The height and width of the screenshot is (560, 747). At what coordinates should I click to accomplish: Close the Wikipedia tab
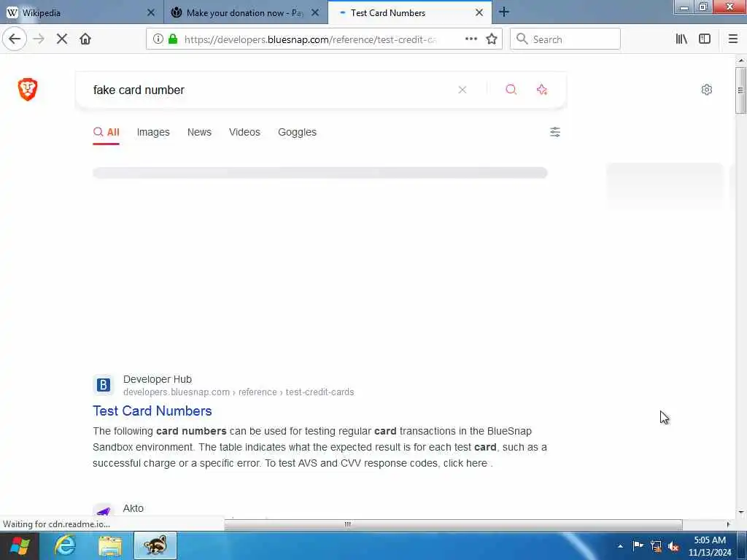(x=151, y=13)
